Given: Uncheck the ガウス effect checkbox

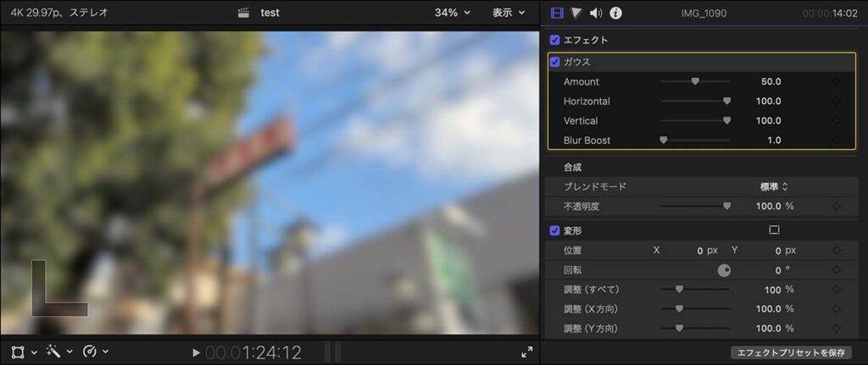Looking at the screenshot, I should 554,62.
